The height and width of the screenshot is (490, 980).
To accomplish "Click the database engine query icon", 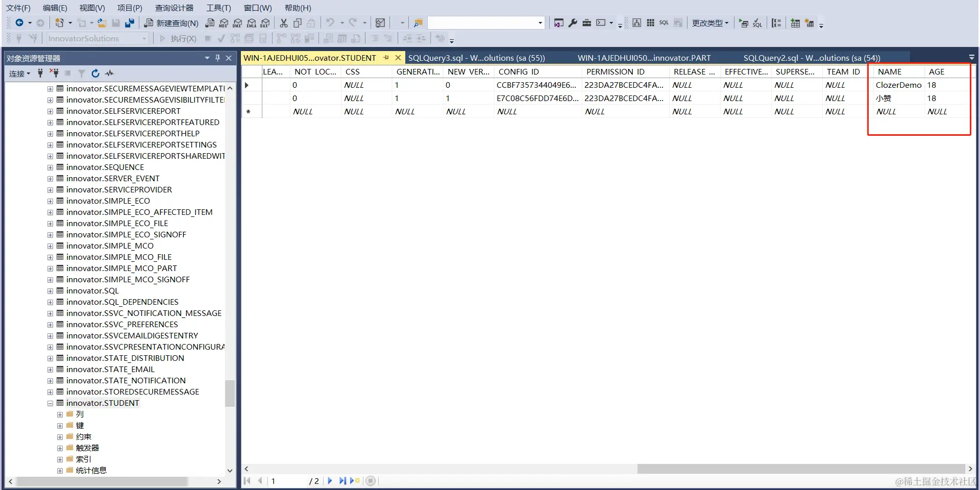I will pos(210,22).
